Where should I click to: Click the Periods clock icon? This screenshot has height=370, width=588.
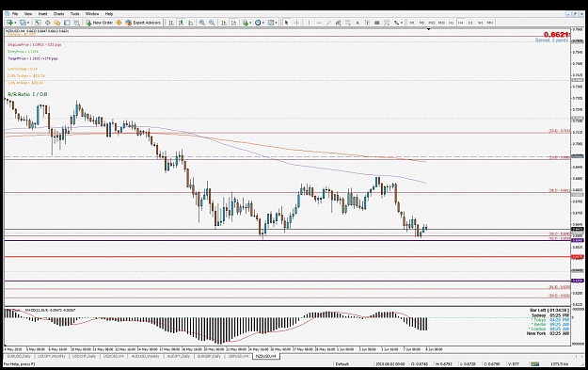click(x=258, y=23)
